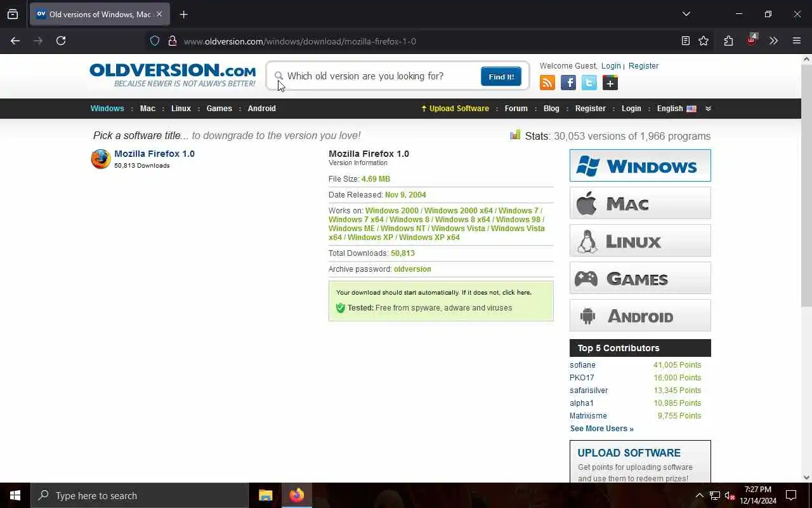Viewport: 812px width, 508px height.
Task: Open Firefox application hamburger menu
Action: pyautogui.click(x=797, y=41)
